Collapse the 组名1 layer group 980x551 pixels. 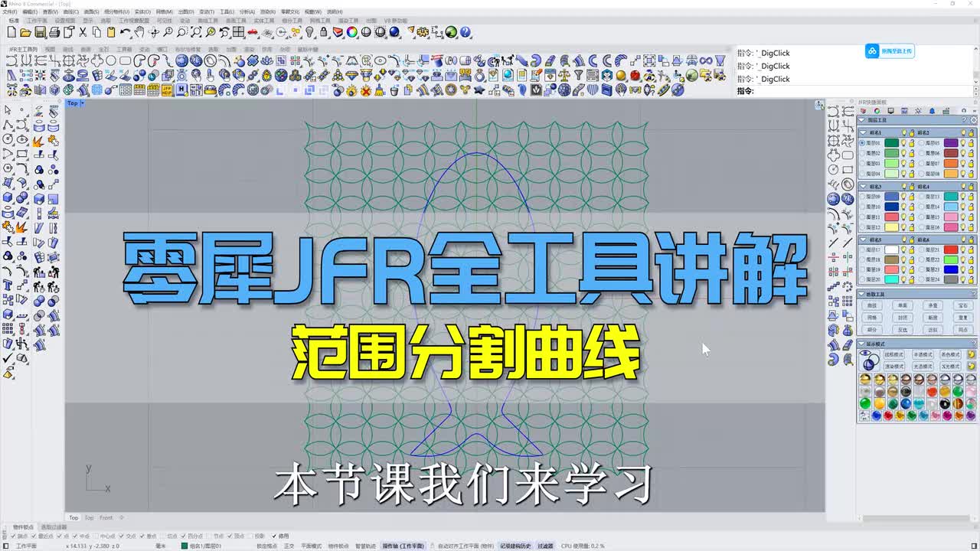tap(863, 132)
